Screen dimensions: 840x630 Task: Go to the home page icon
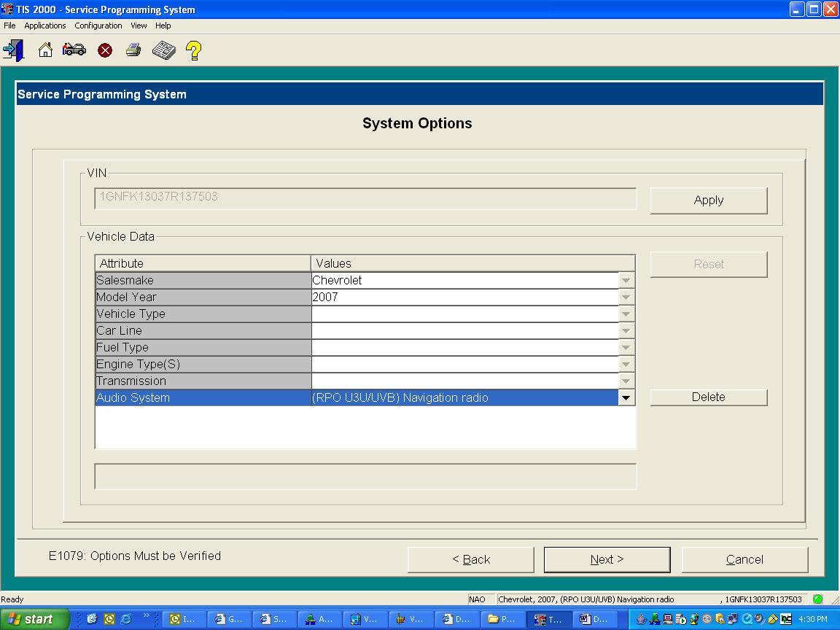click(45, 50)
